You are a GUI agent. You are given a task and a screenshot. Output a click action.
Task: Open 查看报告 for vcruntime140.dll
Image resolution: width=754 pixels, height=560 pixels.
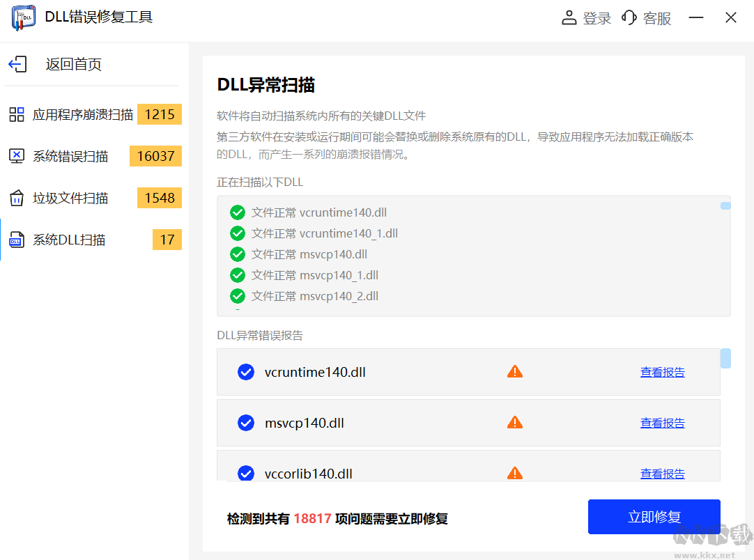pos(663,371)
